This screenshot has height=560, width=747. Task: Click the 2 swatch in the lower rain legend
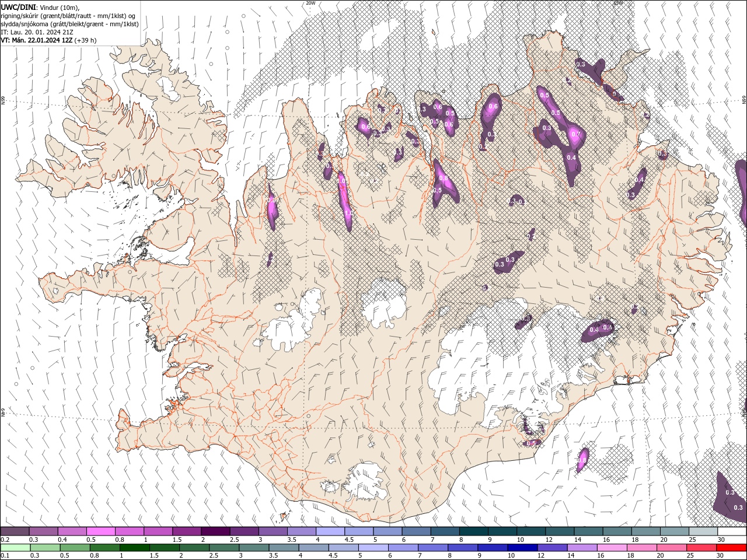pyautogui.click(x=194, y=548)
